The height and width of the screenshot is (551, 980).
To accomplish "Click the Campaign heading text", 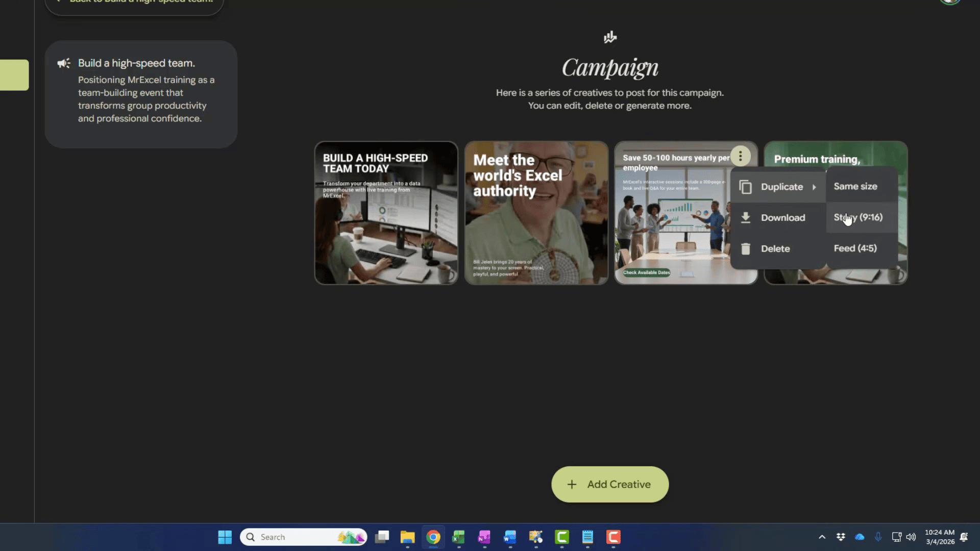I will (x=610, y=68).
